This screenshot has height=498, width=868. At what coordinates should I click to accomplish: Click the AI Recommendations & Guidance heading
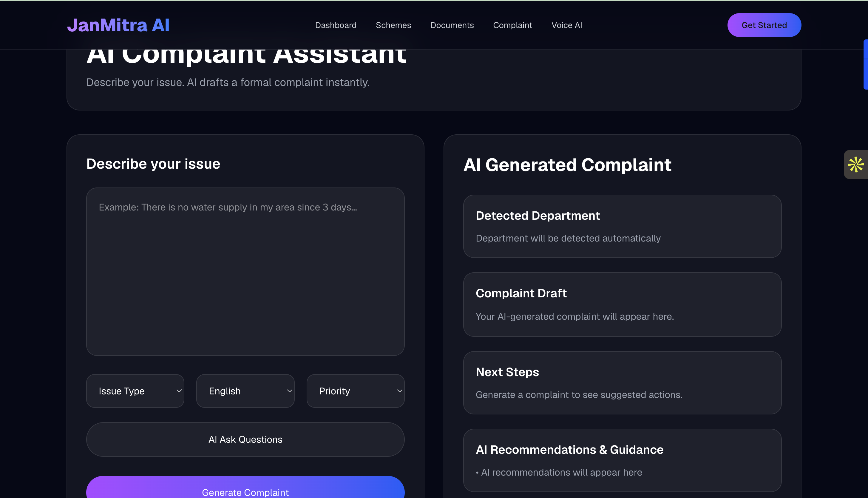tap(569, 450)
